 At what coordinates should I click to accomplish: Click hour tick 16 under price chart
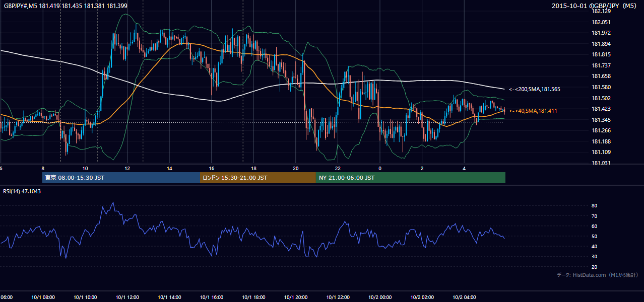(212, 168)
